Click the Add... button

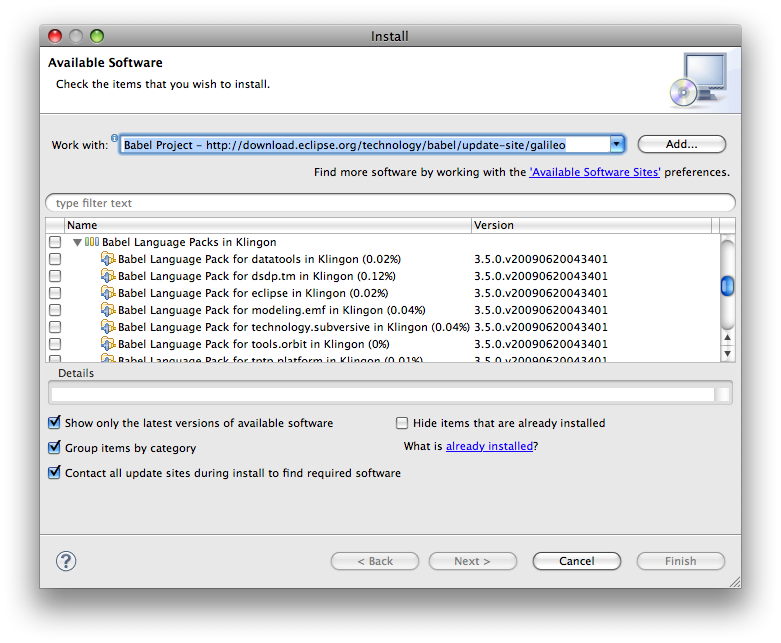[x=681, y=144]
